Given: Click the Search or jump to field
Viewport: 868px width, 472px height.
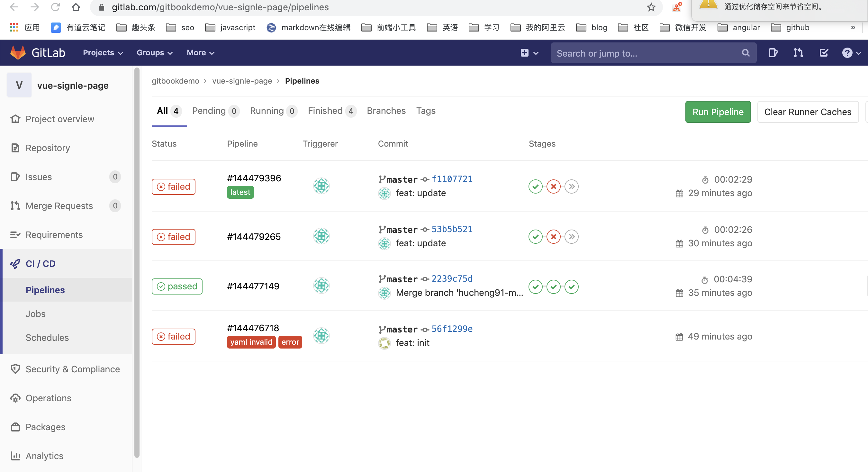Looking at the screenshot, I should (x=647, y=53).
